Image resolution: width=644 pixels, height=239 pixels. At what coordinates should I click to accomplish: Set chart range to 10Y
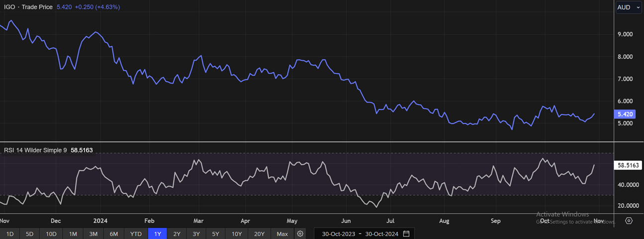(x=237, y=234)
